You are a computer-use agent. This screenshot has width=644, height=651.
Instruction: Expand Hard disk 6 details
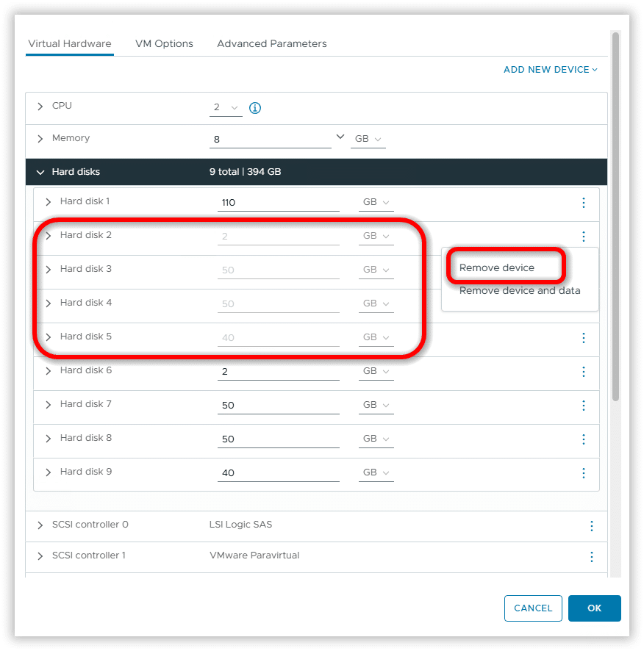[x=49, y=371]
